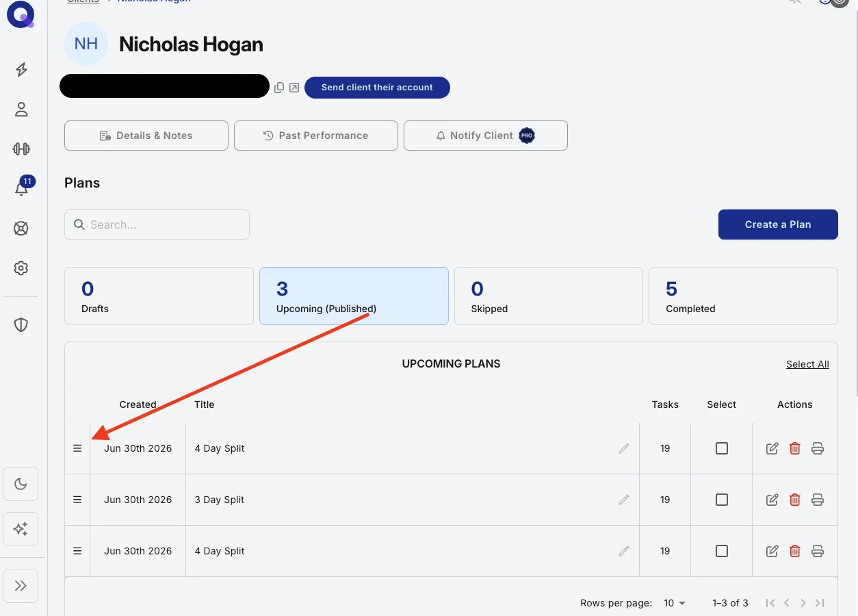Open editor for the first 4 Day Split plan
Image resolution: width=858 pixels, height=616 pixels.
coord(772,448)
